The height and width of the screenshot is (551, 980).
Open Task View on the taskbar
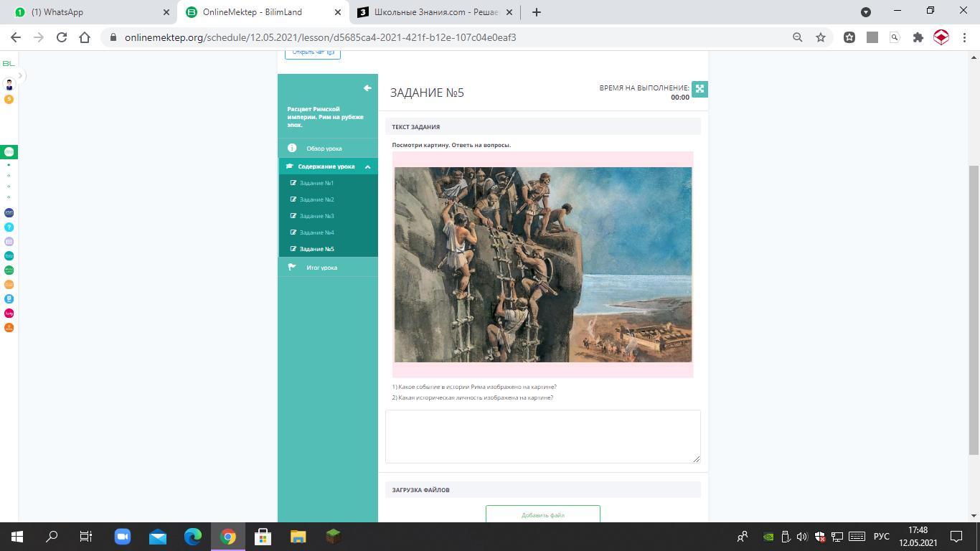[x=86, y=537]
